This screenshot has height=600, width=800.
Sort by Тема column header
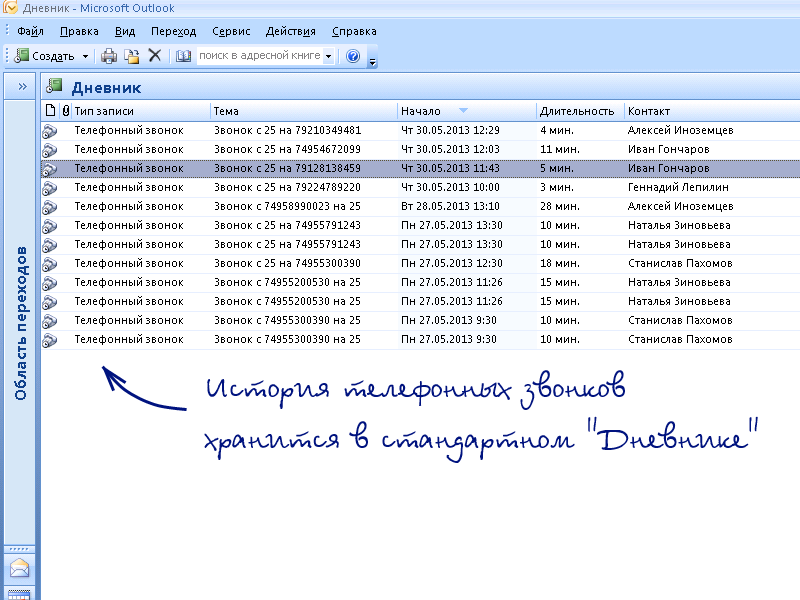(x=304, y=111)
